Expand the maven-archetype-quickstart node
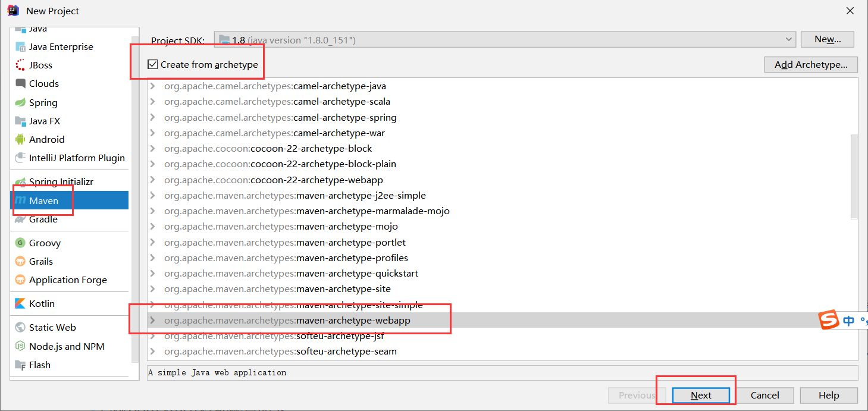This screenshot has height=411, width=868. [153, 274]
